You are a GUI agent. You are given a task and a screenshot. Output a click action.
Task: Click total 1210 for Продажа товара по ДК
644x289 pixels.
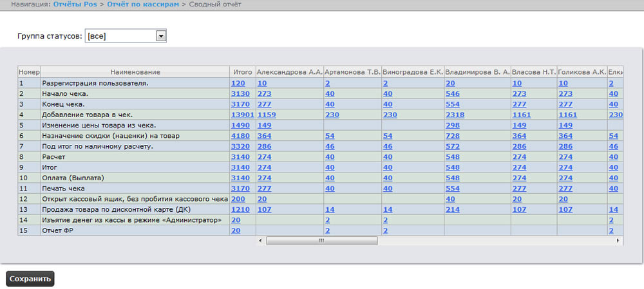(x=240, y=209)
